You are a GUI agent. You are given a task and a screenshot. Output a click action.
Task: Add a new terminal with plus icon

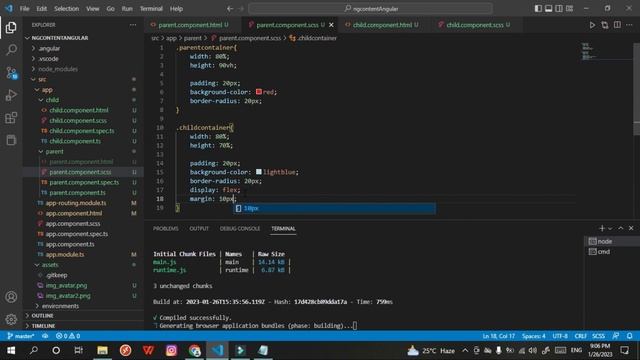602,229
